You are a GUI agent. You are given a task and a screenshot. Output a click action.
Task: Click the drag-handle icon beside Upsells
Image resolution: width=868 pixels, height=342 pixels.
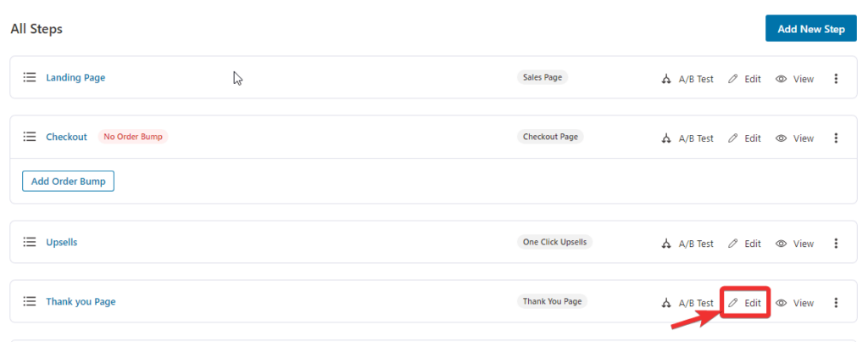(x=30, y=242)
